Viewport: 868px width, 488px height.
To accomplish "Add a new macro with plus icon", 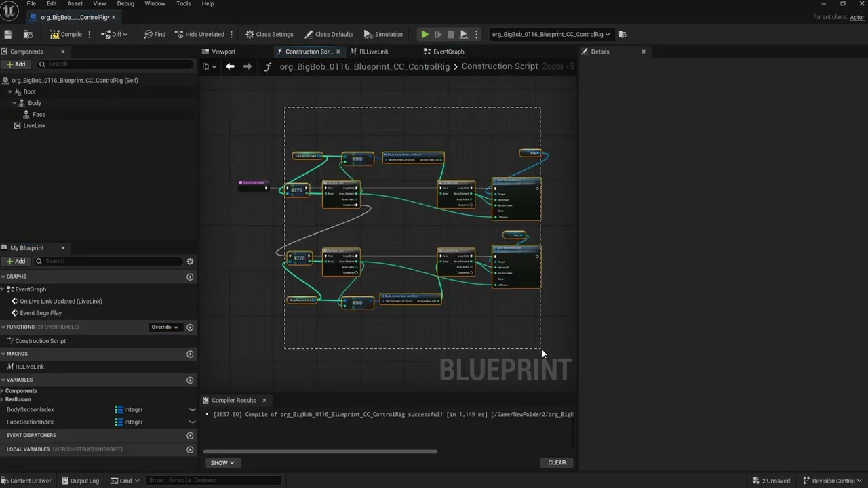I will [x=190, y=354].
